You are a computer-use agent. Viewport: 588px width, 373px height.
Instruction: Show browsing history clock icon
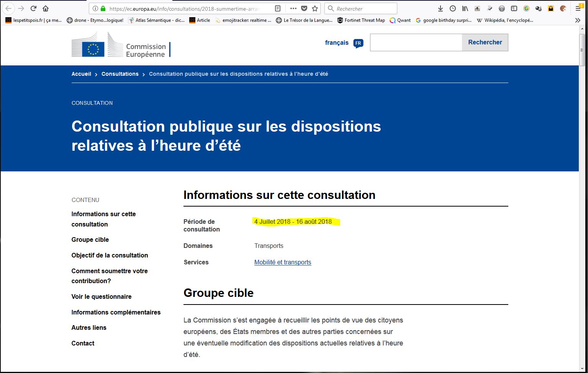pyautogui.click(x=453, y=8)
